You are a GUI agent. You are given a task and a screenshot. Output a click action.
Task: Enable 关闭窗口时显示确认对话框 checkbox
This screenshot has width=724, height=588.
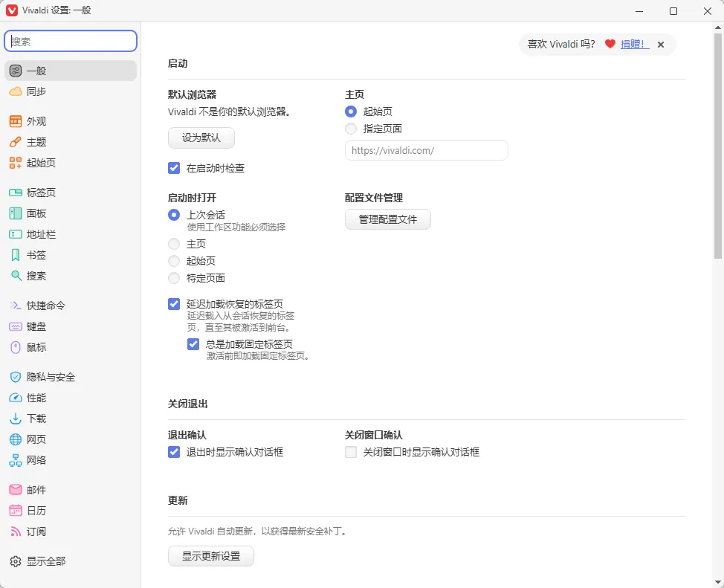tap(351, 452)
